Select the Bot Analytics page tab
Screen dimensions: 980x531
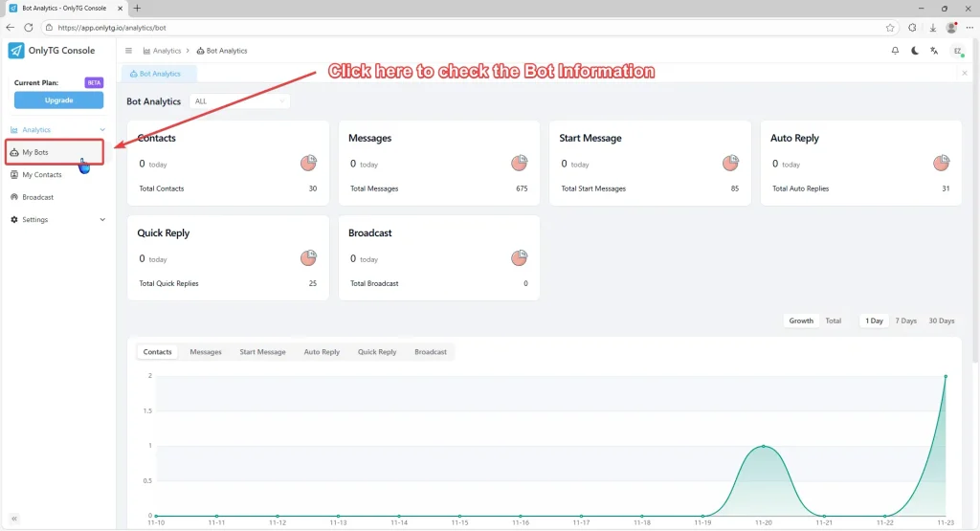(x=160, y=74)
